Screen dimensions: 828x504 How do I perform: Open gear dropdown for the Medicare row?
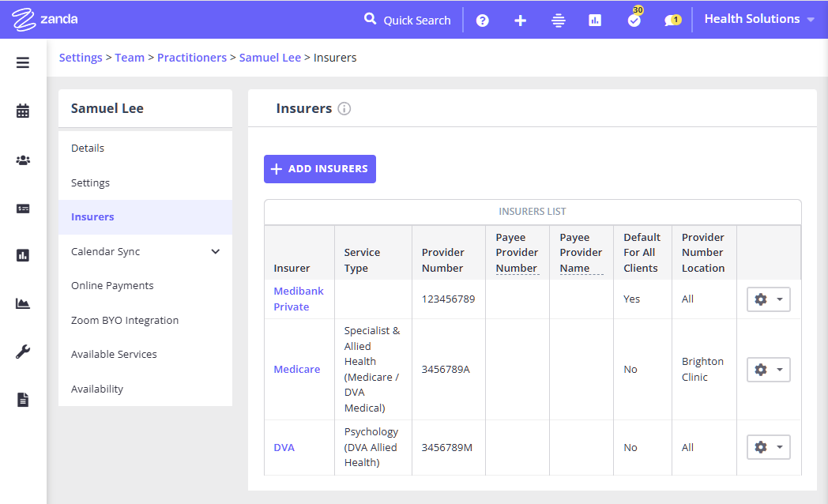(x=768, y=370)
